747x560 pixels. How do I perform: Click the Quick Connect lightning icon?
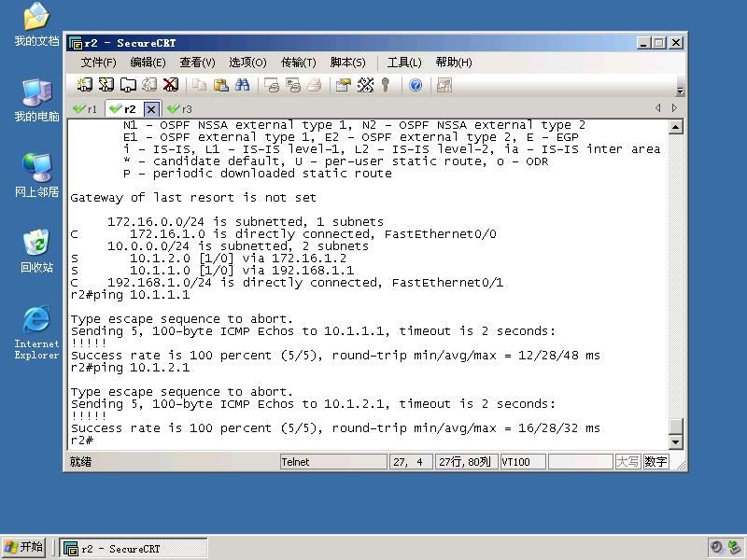pos(106,85)
